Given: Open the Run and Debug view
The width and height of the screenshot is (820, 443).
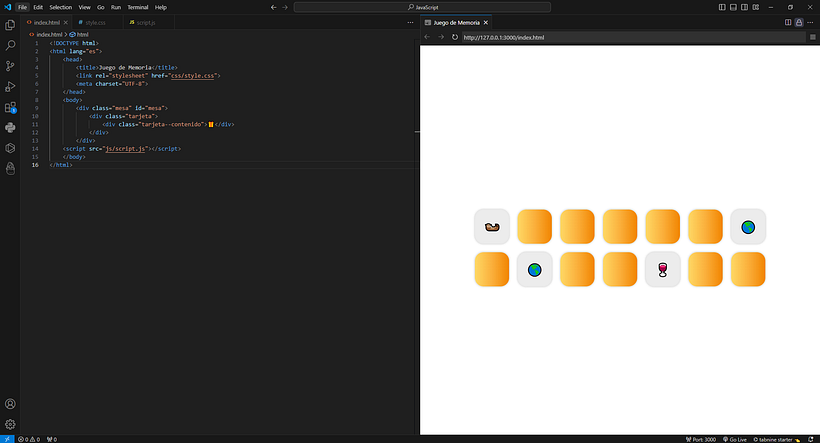Looking at the screenshot, I should click(x=10, y=86).
